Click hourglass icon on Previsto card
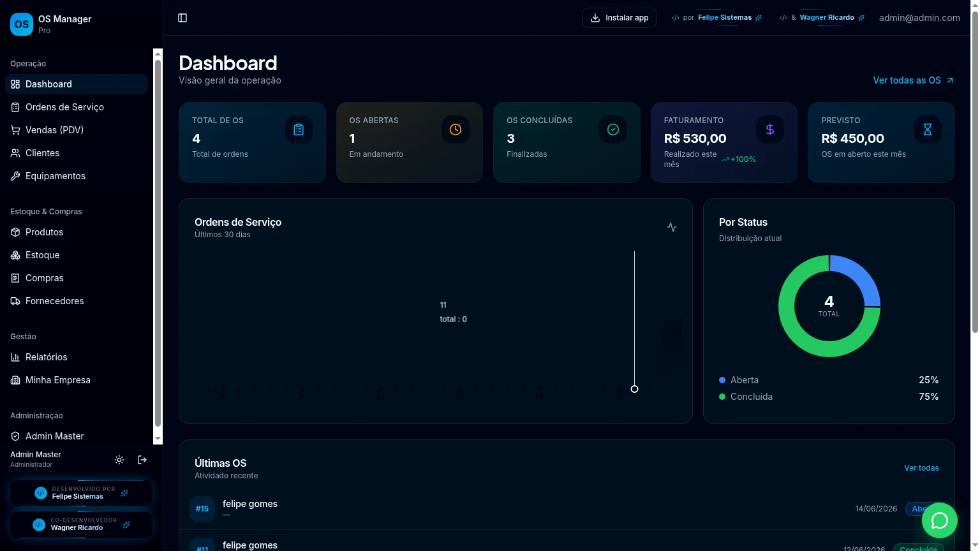The image size is (980, 551). [928, 129]
